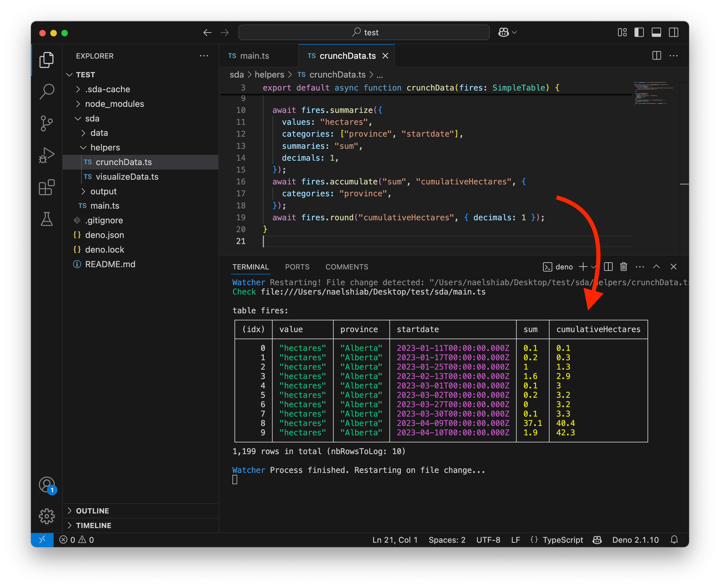Click Deno 2.1.10 status item

point(635,540)
